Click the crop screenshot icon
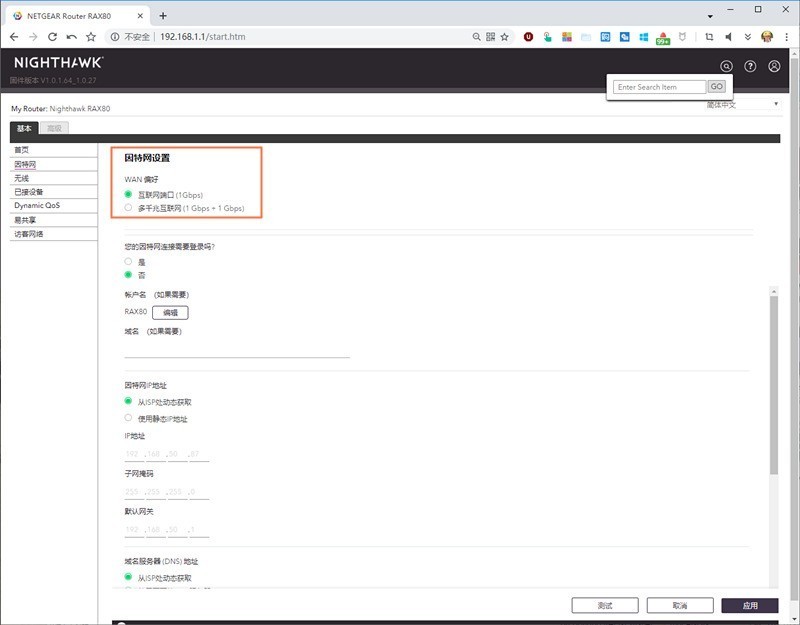This screenshot has width=800, height=625. [709, 37]
